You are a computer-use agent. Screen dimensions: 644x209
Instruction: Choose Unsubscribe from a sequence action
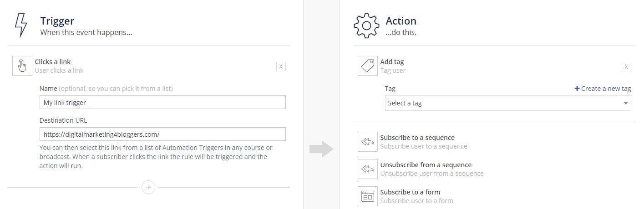426,165
